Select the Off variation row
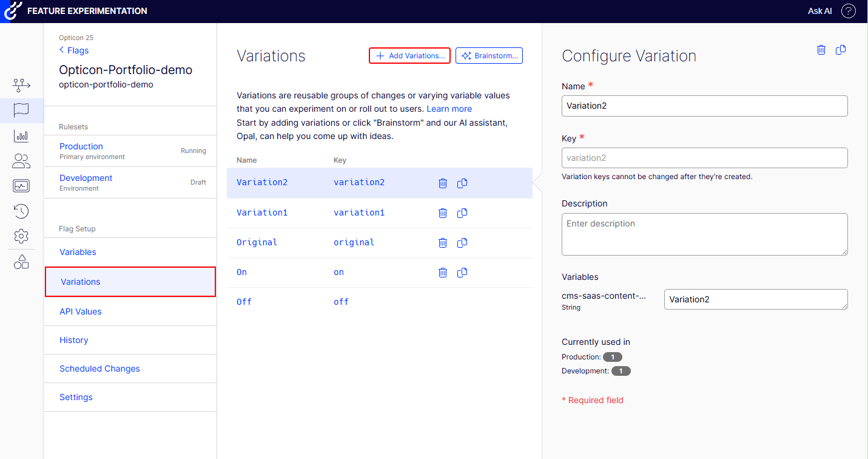The image size is (868, 459). point(244,302)
